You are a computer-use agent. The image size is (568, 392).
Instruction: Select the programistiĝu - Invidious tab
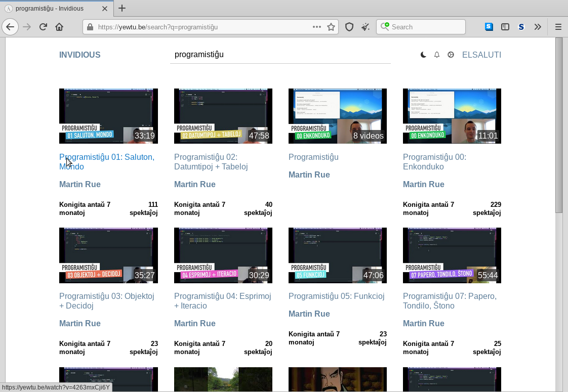tap(56, 9)
